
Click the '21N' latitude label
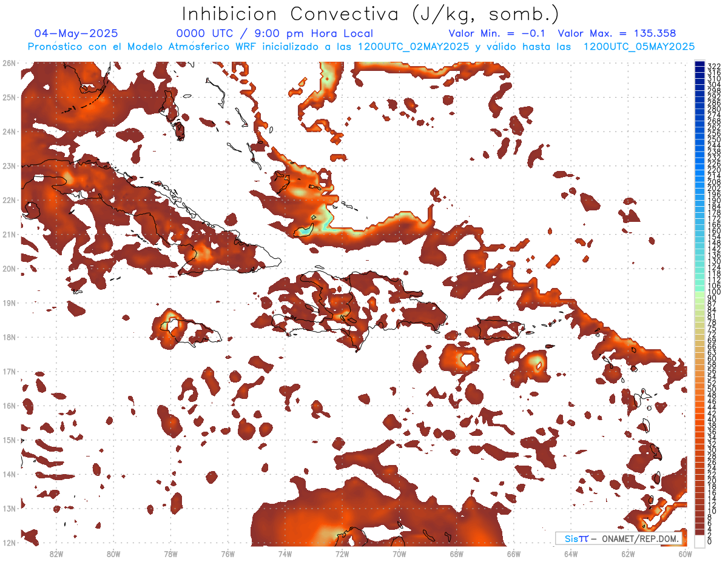click(8, 234)
